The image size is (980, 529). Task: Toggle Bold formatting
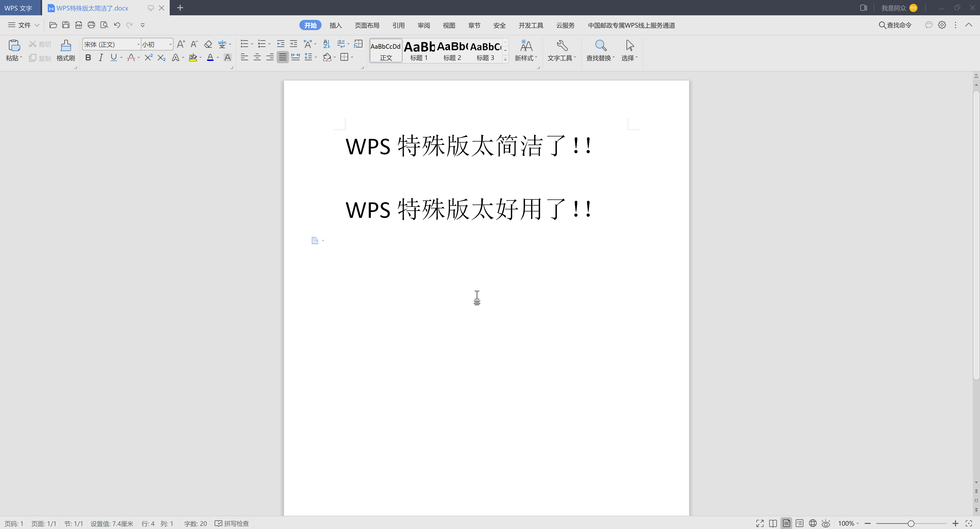[x=88, y=57]
